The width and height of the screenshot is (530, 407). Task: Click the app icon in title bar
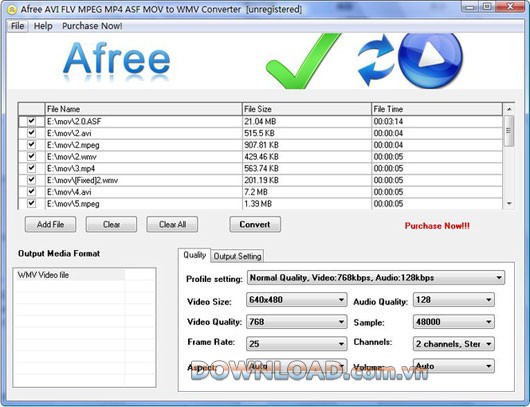click(x=11, y=10)
